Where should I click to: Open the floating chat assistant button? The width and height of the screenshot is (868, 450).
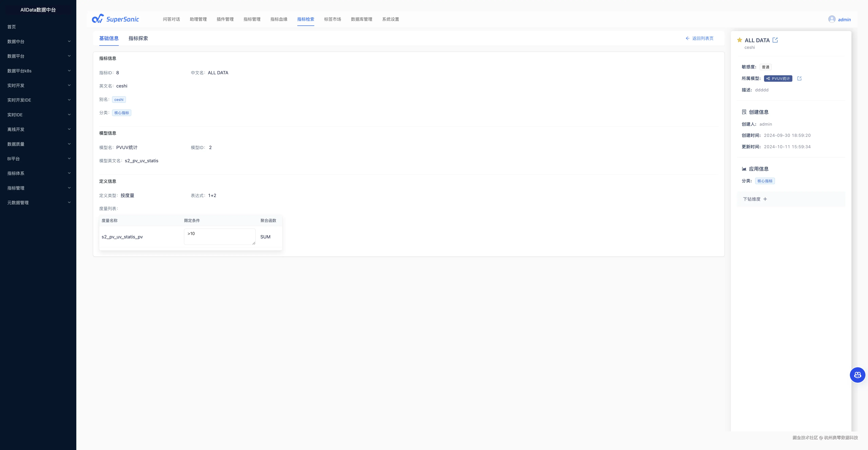click(x=857, y=375)
